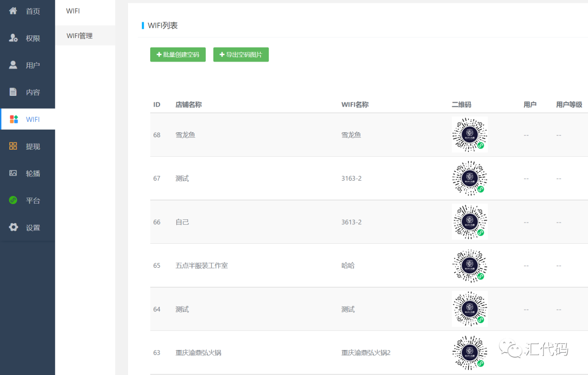The width and height of the screenshot is (588, 375).
Task: Select the 内容 content icon
Action: click(x=13, y=92)
